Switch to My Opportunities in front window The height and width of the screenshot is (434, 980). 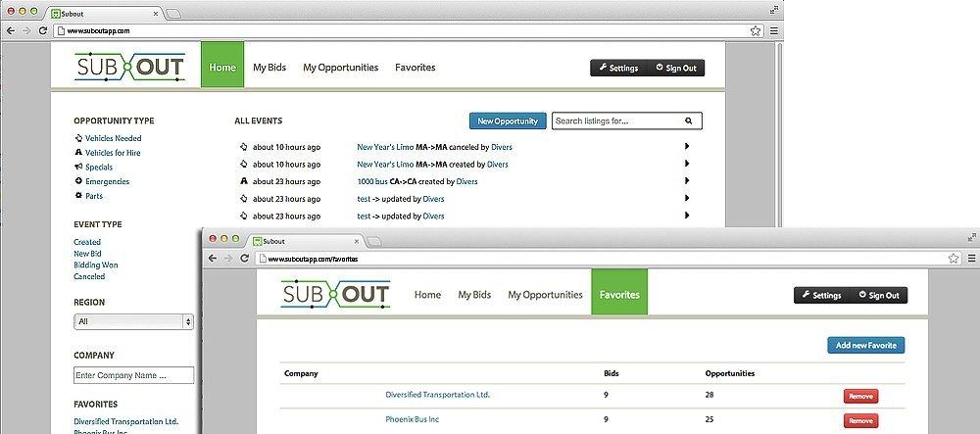[545, 295]
